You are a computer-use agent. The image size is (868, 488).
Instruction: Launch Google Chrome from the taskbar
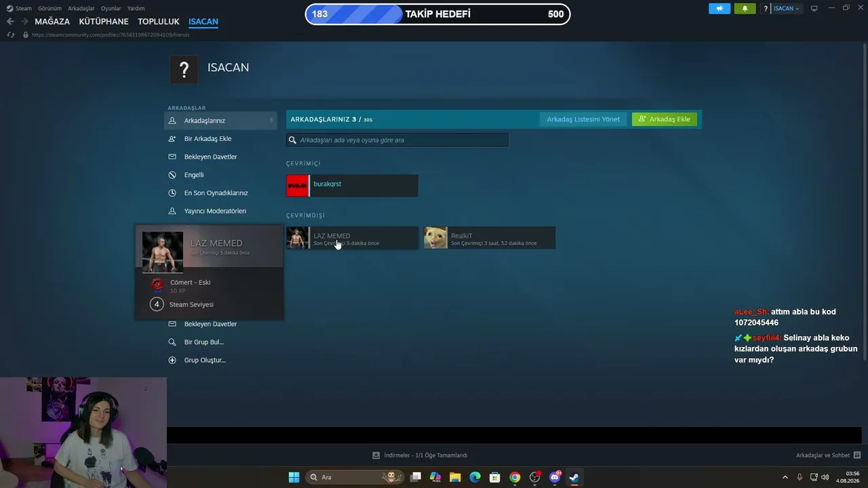point(515,477)
